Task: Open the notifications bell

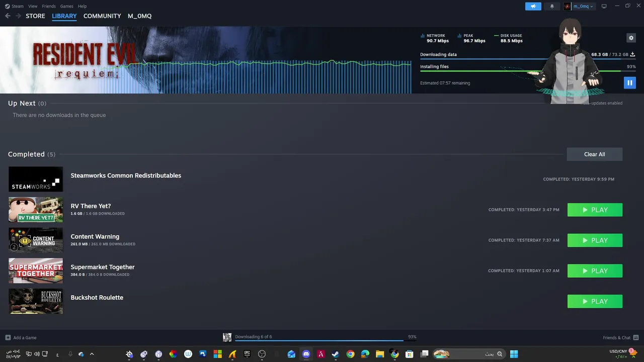Action: (x=552, y=6)
